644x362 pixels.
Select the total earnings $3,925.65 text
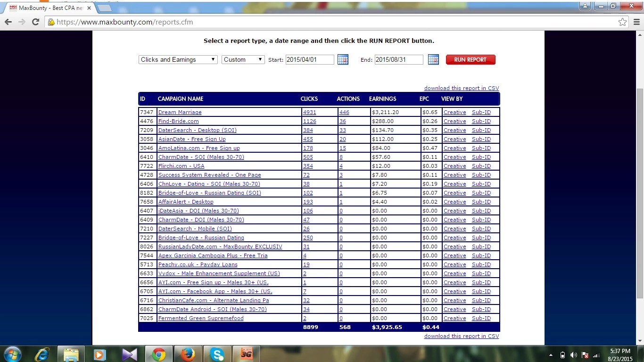[387, 327]
